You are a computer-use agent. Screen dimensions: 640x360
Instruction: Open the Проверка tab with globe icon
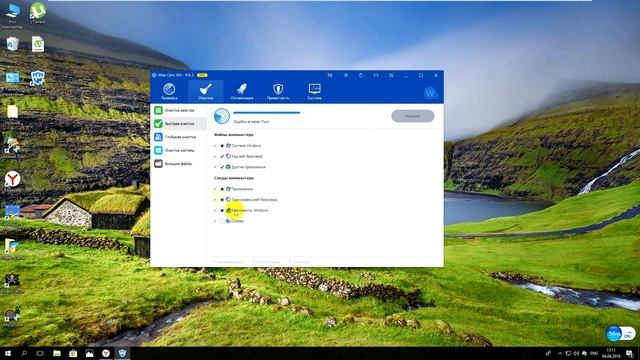[169, 91]
